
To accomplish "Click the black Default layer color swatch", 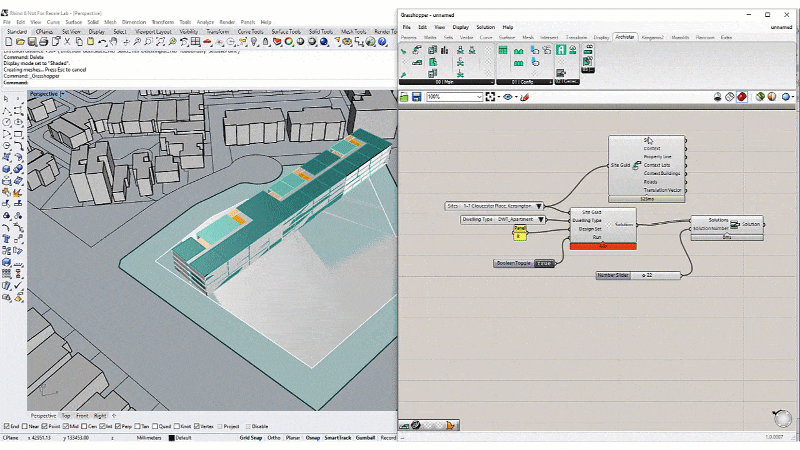I will [171, 438].
